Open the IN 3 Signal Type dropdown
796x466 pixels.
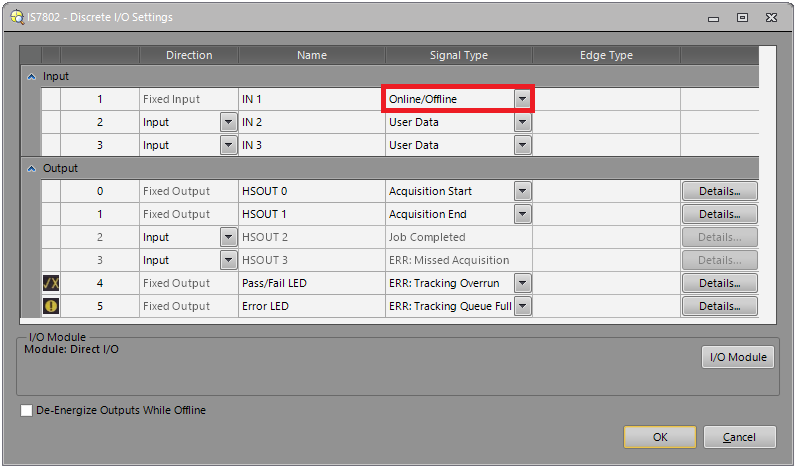click(522, 145)
